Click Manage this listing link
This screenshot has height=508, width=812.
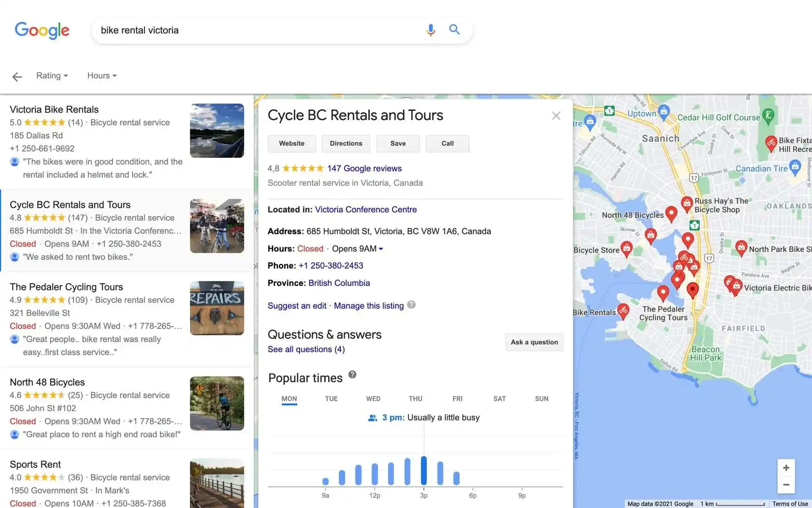tap(369, 306)
